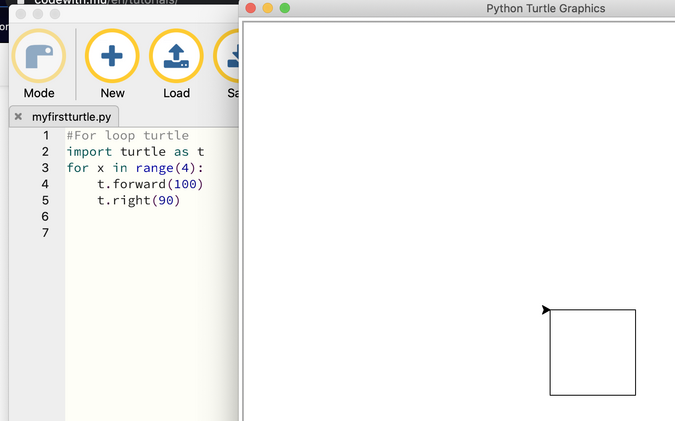
Task: Click the 'for x in range(4):' line
Action: click(x=135, y=168)
